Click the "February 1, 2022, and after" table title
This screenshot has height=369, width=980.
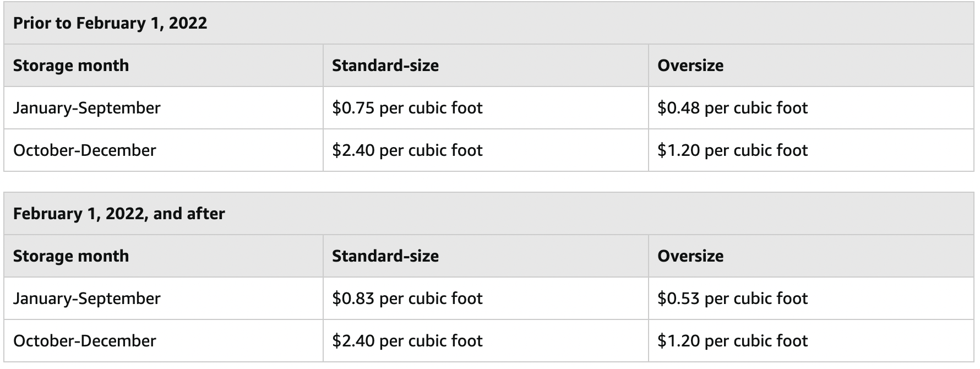tap(119, 214)
